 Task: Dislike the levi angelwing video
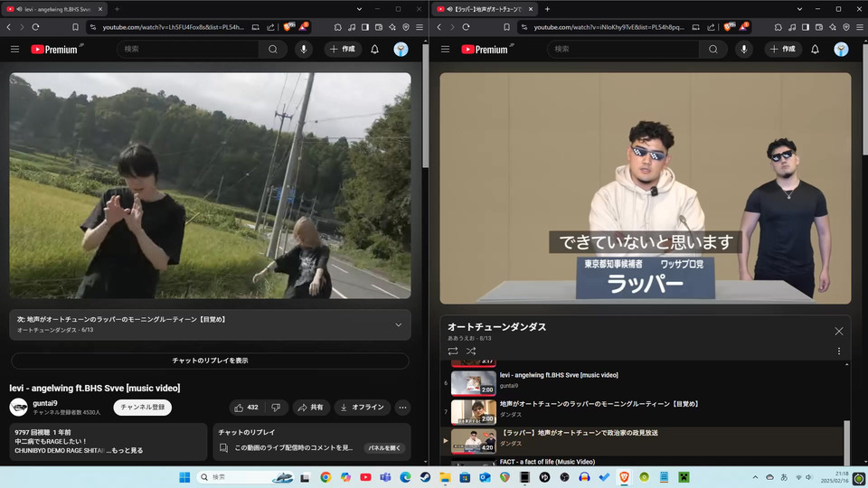click(x=276, y=408)
